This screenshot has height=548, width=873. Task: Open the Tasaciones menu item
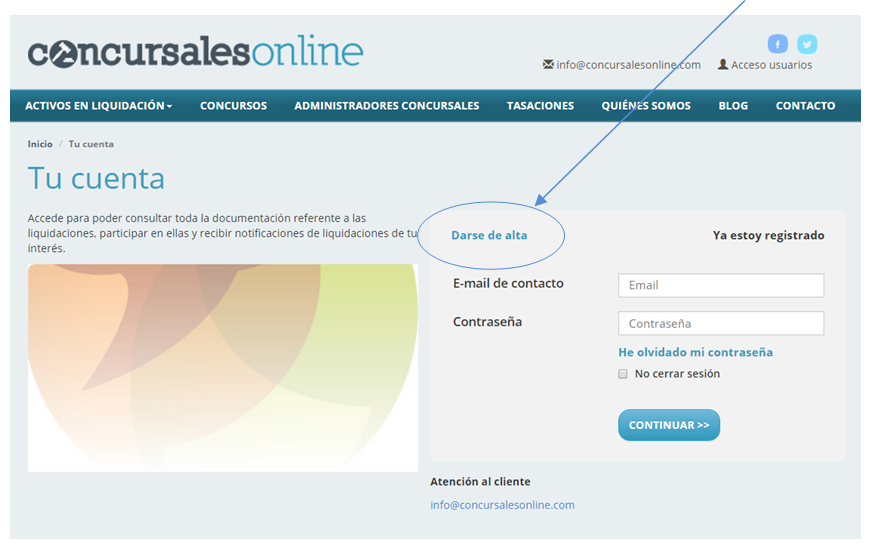click(x=540, y=106)
